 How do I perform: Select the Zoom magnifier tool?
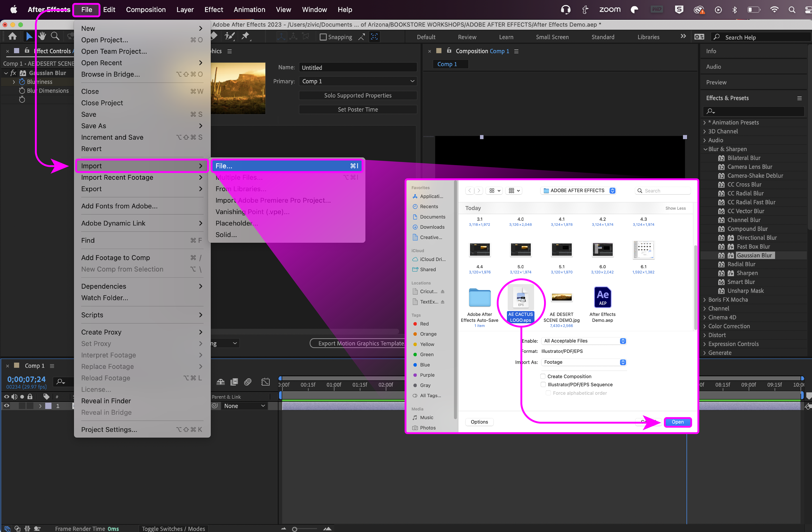pyautogui.click(x=55, y=36)
